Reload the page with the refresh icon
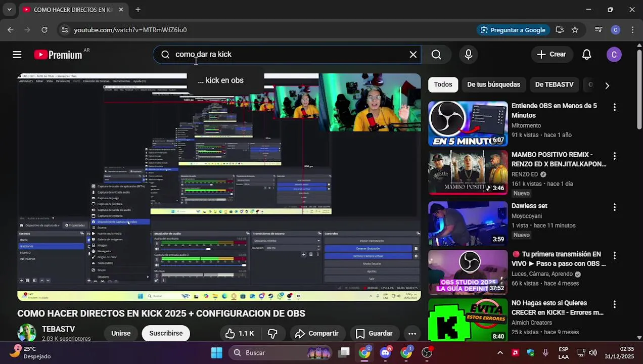Viewport: 643px width, 364px height. click(44, 30)
